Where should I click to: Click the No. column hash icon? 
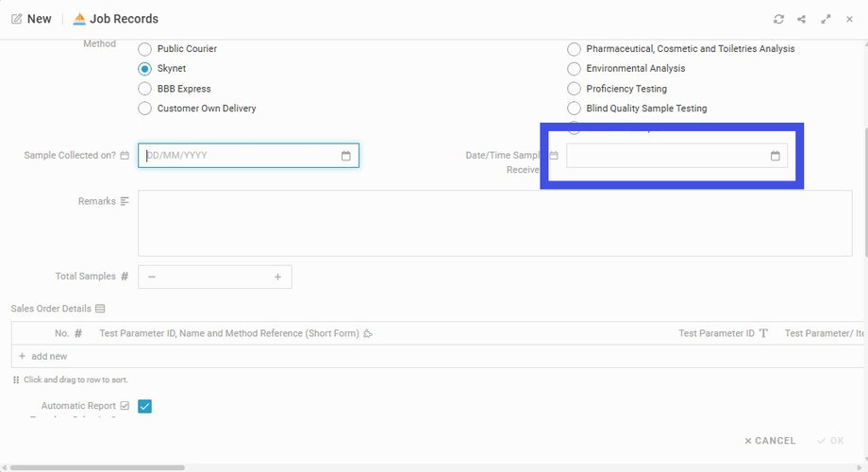(x=78, y=333)
